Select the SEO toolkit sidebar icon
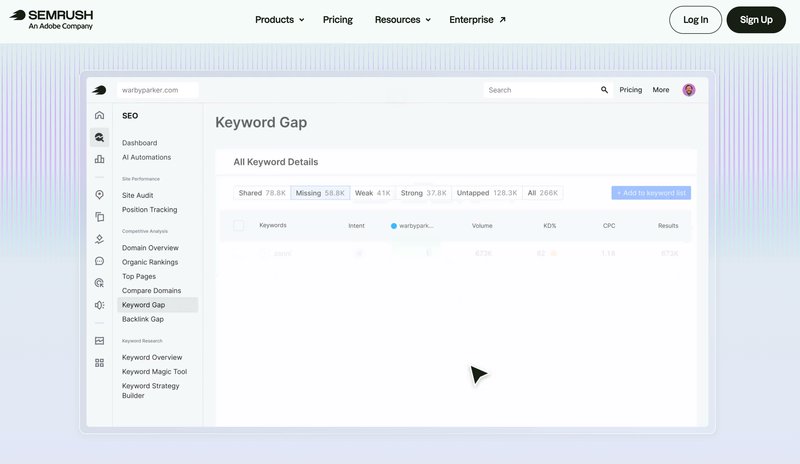Screen dimensions: 800x464 click(99, 137)
